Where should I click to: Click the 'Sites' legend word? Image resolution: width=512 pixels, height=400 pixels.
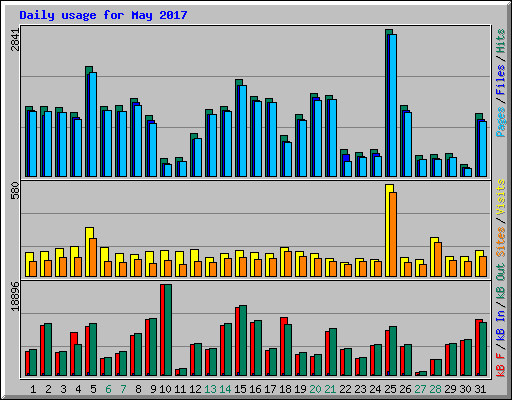[x=500, y=242]
